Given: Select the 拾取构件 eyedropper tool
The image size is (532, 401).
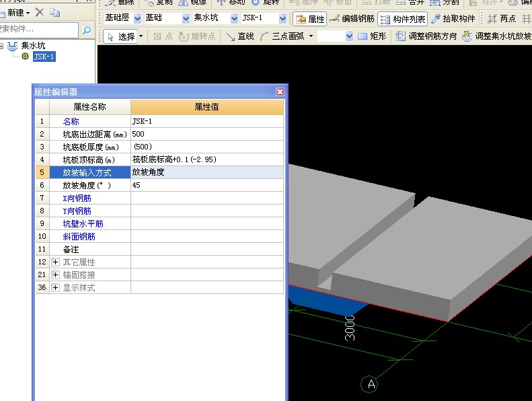Looking at the screenshot, I should (453, 19).
